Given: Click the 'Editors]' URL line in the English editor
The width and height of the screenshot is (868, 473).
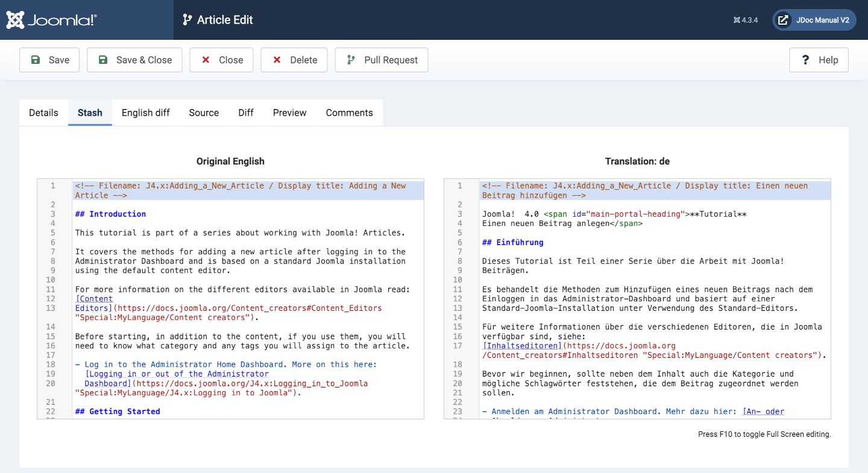Looking at the screenshot, I should pyautogui.click(x=228, y=308).
